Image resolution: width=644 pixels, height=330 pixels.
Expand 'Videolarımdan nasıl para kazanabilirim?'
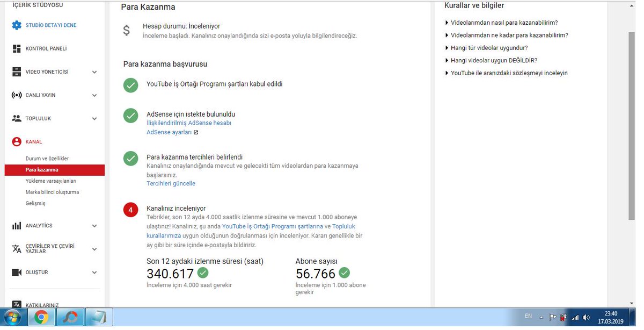point(501,23)
